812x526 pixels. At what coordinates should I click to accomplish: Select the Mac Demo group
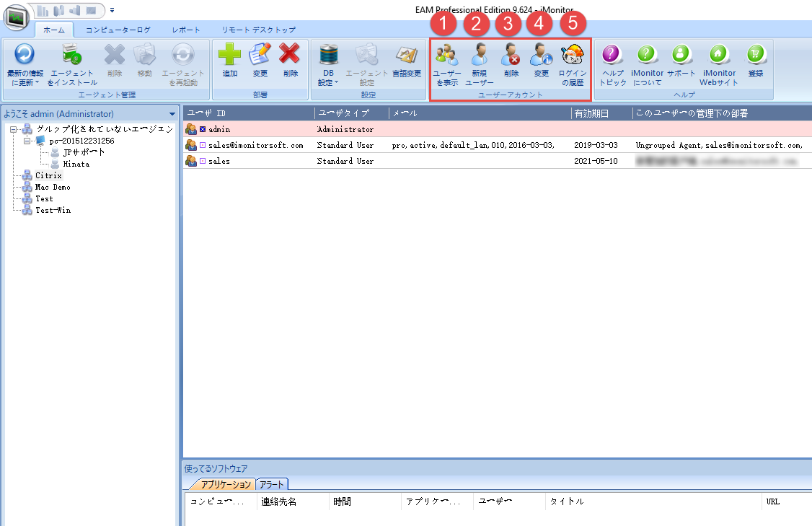53,187
